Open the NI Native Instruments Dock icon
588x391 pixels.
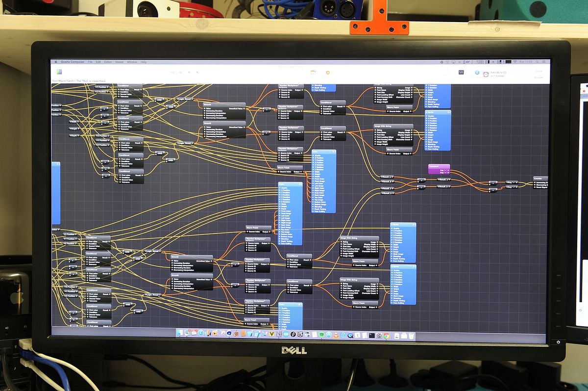(279, 334)
